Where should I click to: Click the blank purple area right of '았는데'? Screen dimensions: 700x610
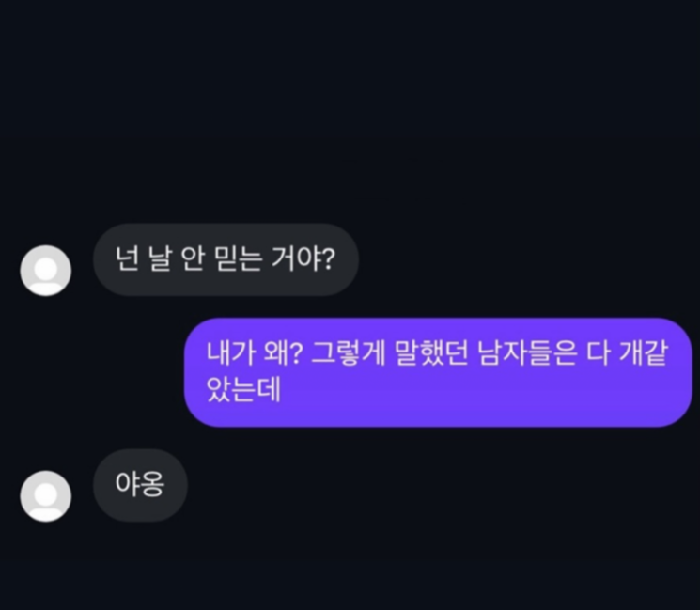pyautogui.click(x=482, y=391)
